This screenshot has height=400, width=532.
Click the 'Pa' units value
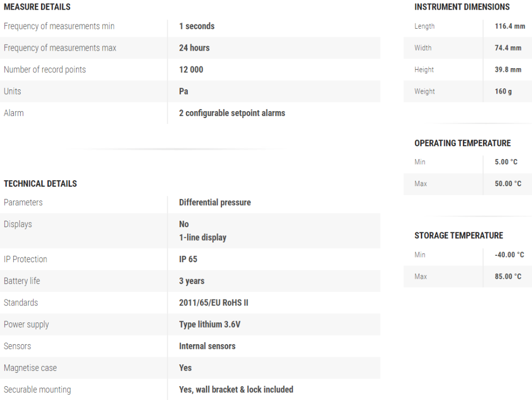tap(184, 91)
